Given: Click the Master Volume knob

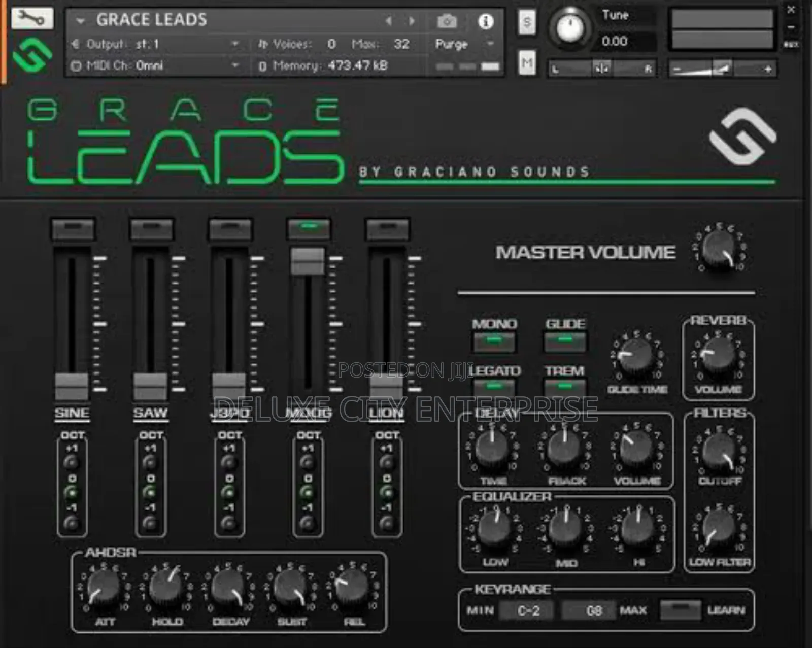Looking at the screenshot, I should point(719,249).
